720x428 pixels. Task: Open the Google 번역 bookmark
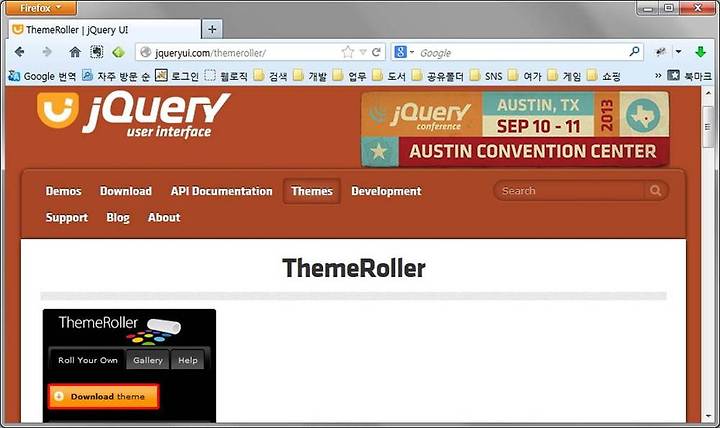(x=42, y=76)
